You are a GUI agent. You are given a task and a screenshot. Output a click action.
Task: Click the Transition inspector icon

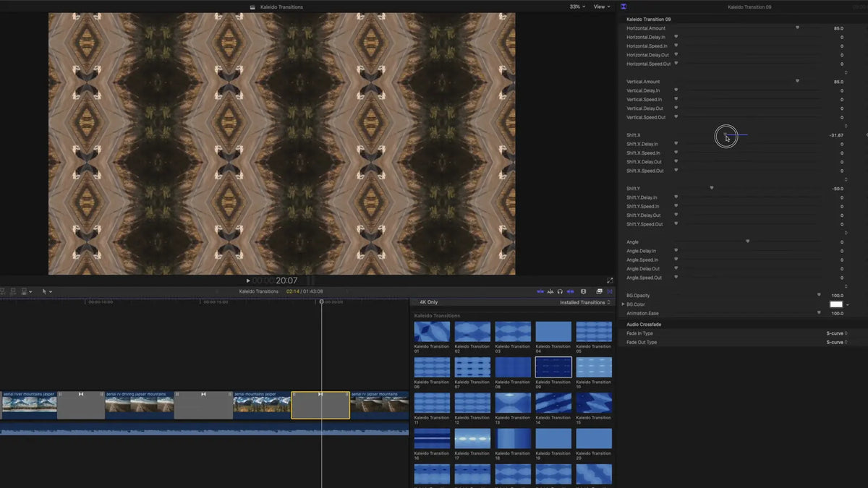pyautogui.click(x=623, y=7)
